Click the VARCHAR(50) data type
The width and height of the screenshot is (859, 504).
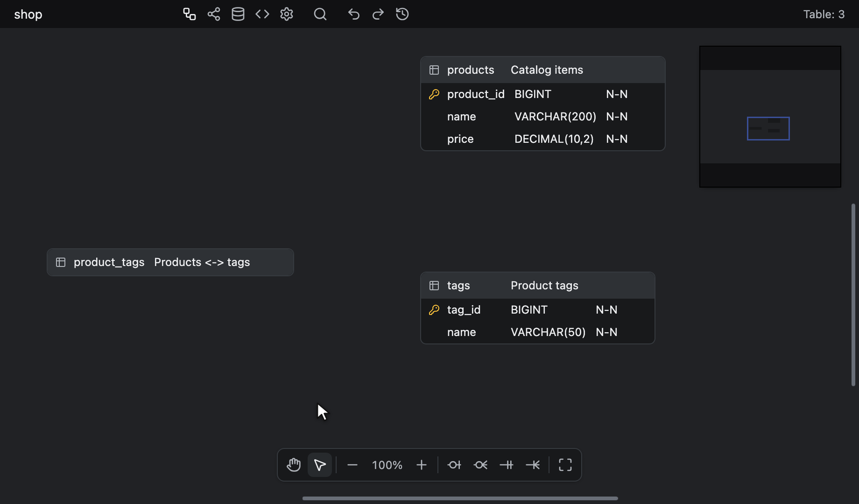click(548, 332)
